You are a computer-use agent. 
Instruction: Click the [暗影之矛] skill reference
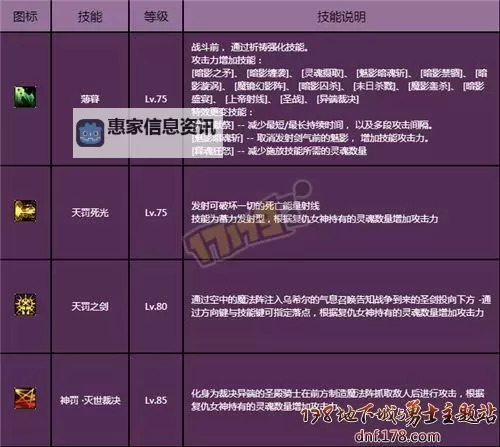click(x=214, y=73)
